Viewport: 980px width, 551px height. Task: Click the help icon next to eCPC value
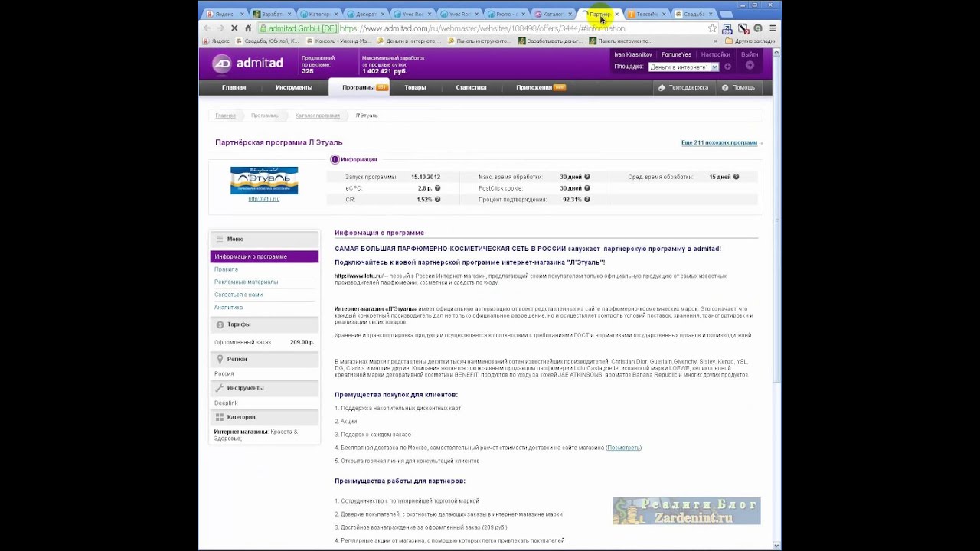(438, 188)
